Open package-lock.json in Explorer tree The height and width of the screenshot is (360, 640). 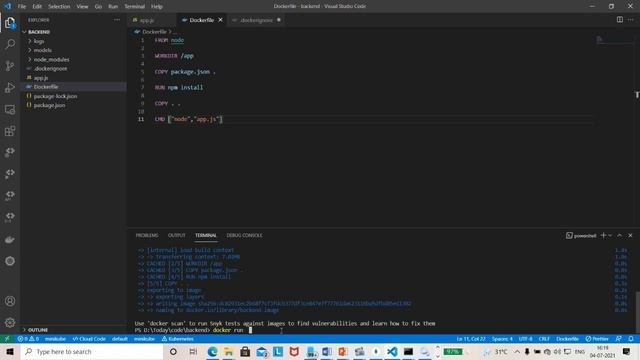[73, 96]
